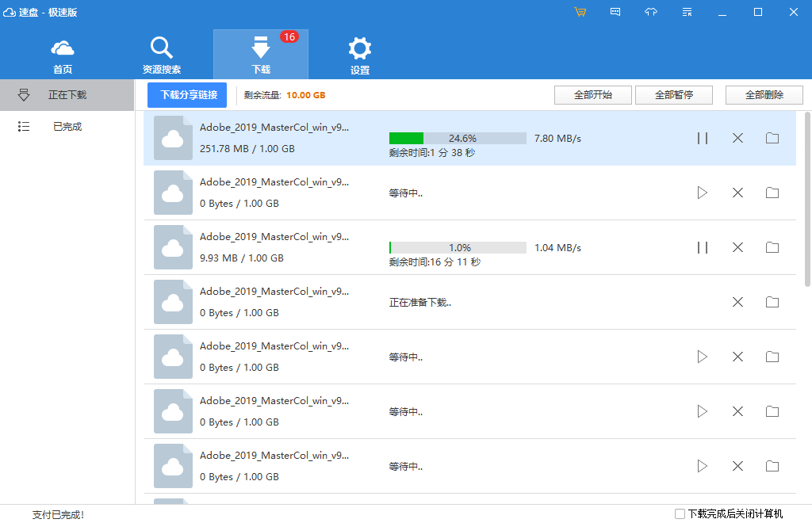The image size is (812, 523).
Task: Toggle 下载完成后关闭计算机 checkbox
Action: (680, 513)
